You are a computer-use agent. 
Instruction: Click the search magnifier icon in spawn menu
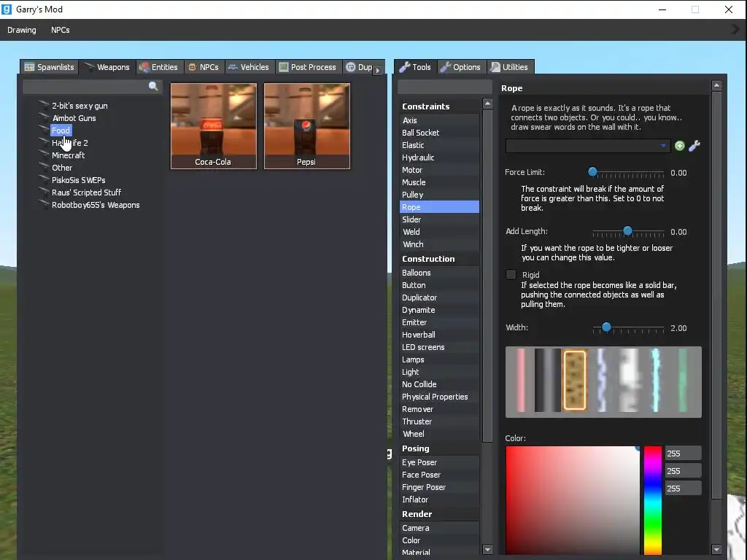pos(153,86)
